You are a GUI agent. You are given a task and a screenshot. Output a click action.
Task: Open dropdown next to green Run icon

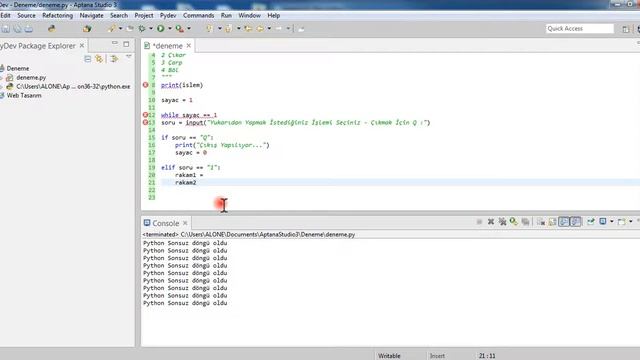[170, 29]
